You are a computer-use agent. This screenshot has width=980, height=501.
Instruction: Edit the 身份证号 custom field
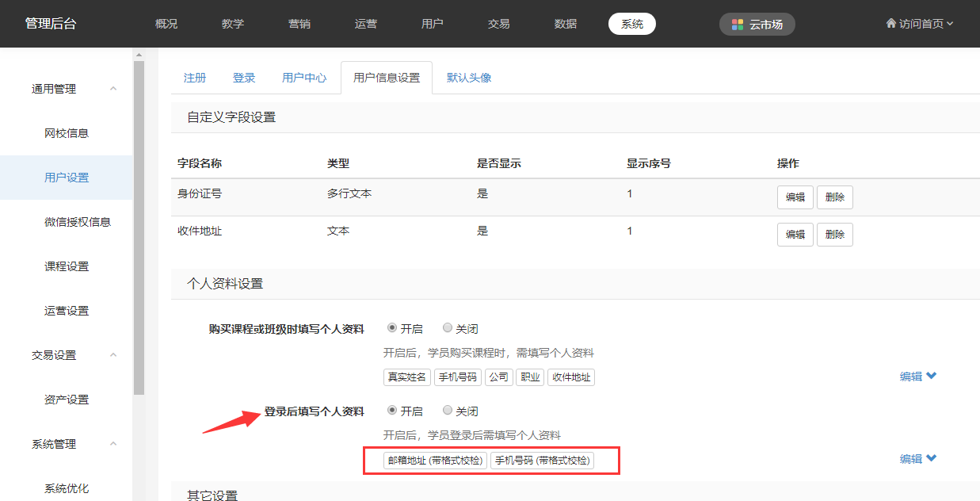[x=795, y=197]
